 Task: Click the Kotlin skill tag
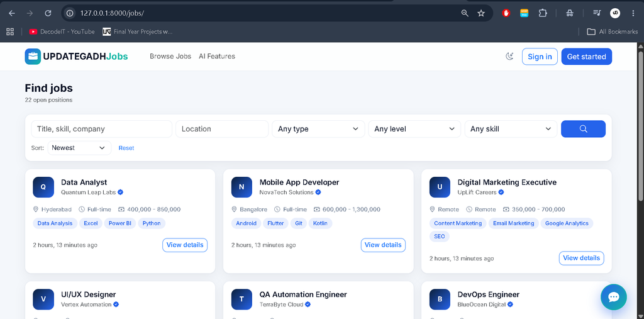click(320, 223)
